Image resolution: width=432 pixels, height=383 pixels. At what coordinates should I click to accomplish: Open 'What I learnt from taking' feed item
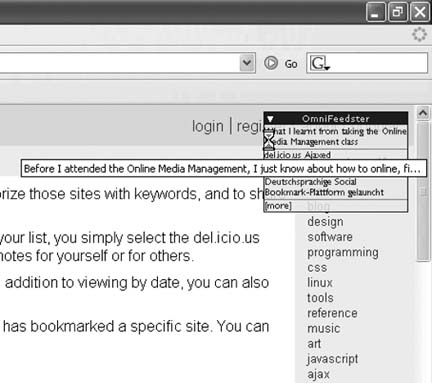pyautogui.click(x=336, y=137)
